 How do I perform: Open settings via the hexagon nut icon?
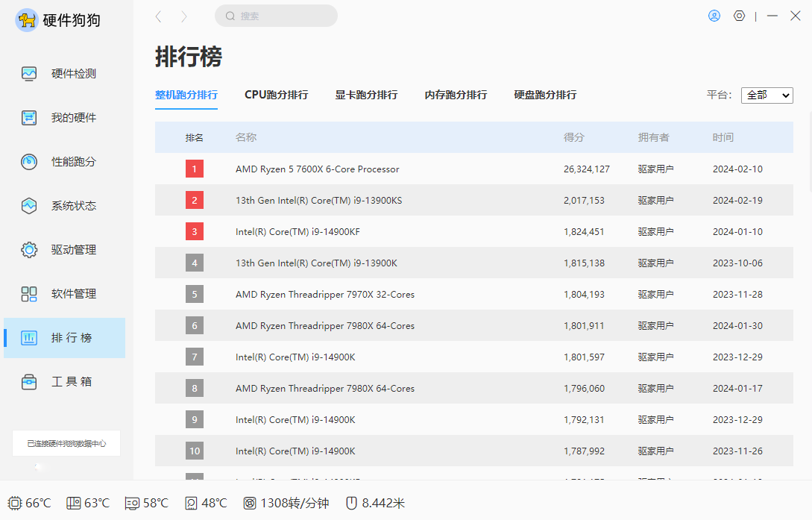(x=739, y=16)
